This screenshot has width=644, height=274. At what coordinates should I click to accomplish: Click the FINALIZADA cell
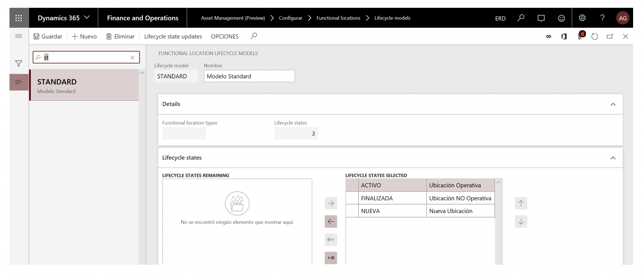point(393,198)
